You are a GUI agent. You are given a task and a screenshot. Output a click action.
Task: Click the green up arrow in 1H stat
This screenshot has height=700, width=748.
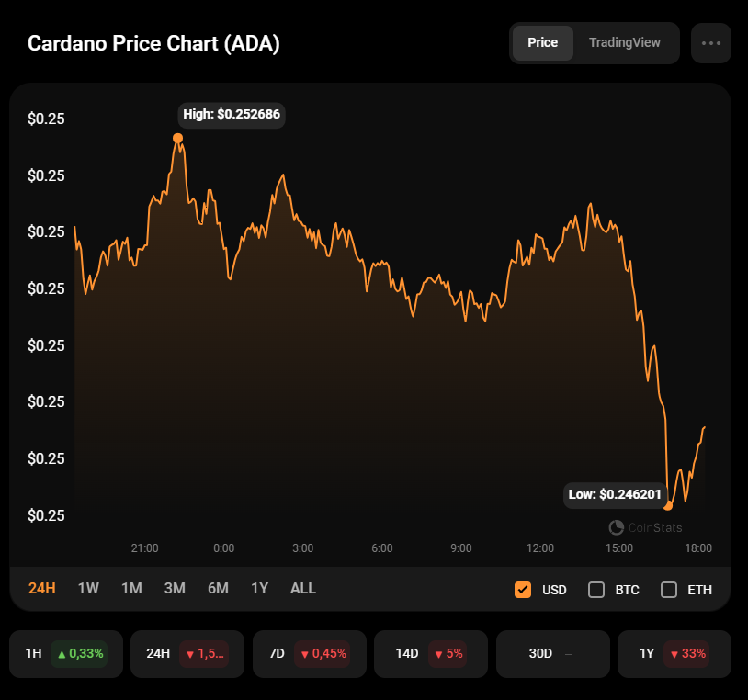pos(62,654)
